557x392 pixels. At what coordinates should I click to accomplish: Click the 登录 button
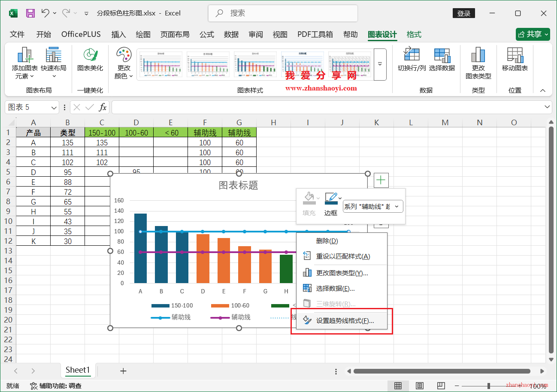pyautogui.click(x=463, y=13)
